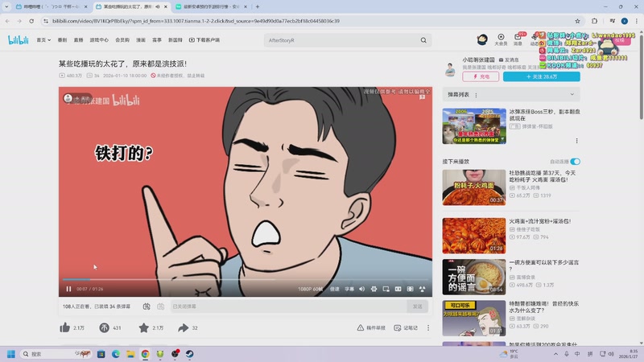Click the 发送 send danmaku button
Screen dimensions: 644x362
click(x=417, y=306)
